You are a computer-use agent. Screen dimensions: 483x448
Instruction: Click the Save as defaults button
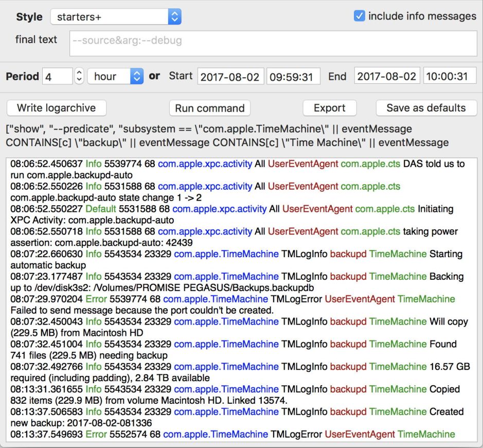(x=426, y=108)
